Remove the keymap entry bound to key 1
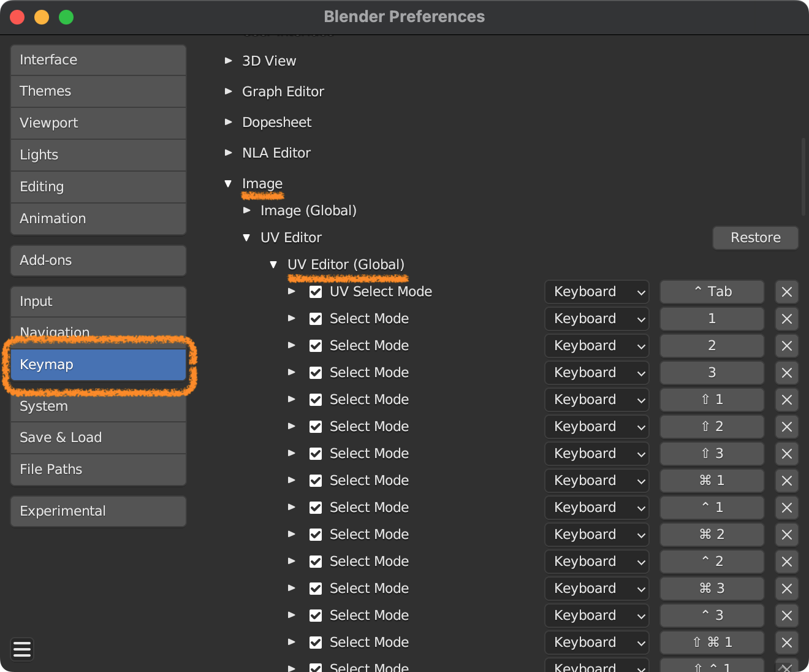809x672 pixels. tap(787, 319)
